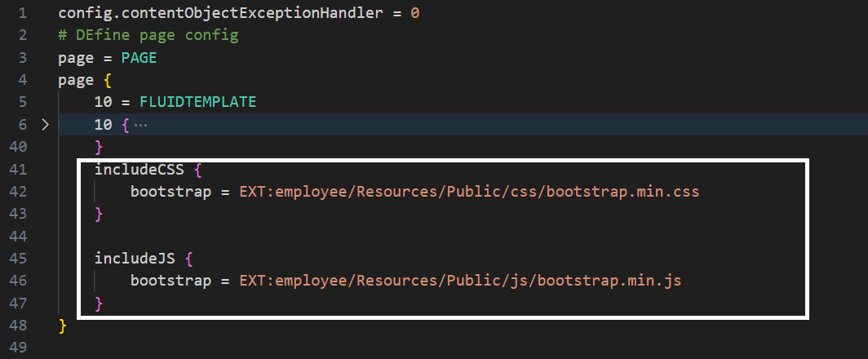Select line number 48 in the gutter
Screen dimensions: 868x359
19,326
